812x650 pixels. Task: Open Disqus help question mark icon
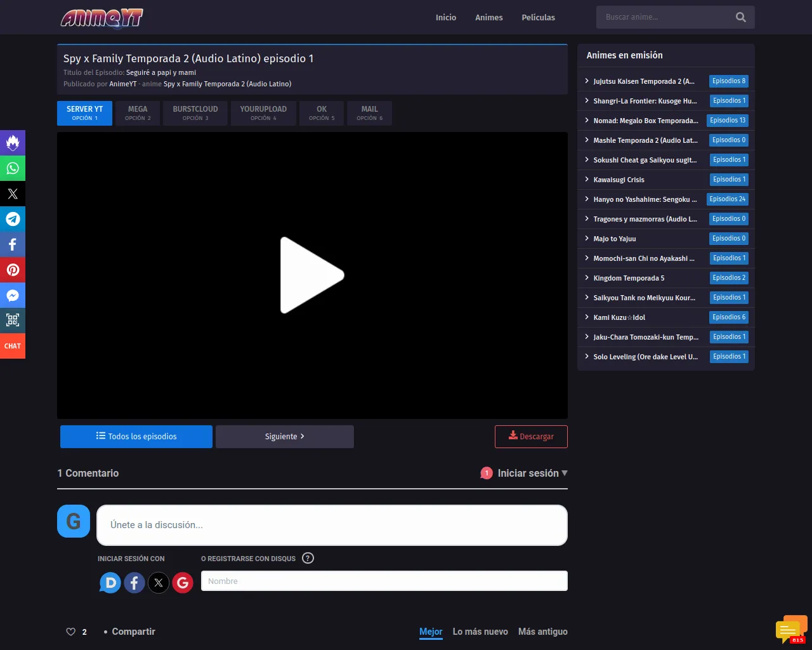[308, 559]
